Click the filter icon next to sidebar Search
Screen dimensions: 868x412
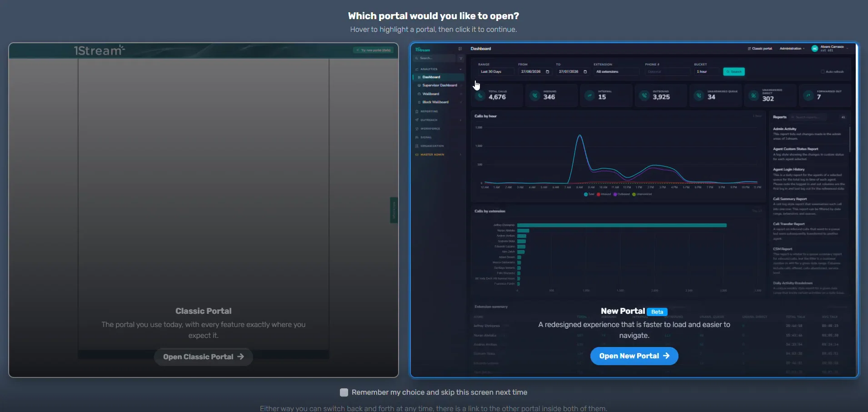click(461, 58)
